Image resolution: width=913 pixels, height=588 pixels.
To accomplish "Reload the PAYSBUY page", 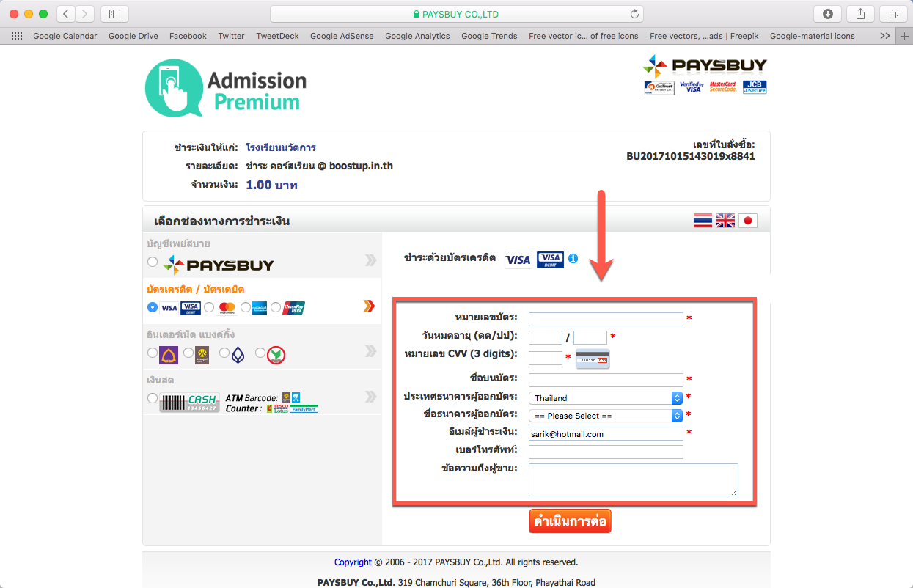I will click(634, 14).
